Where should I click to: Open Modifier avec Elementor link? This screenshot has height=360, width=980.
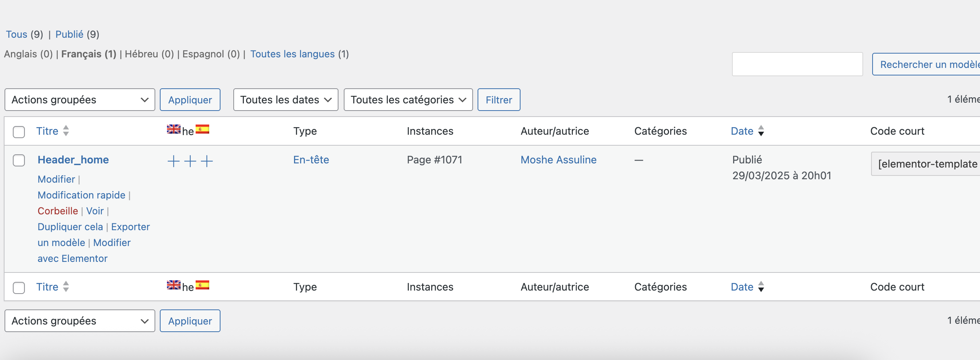click(112, 243)
